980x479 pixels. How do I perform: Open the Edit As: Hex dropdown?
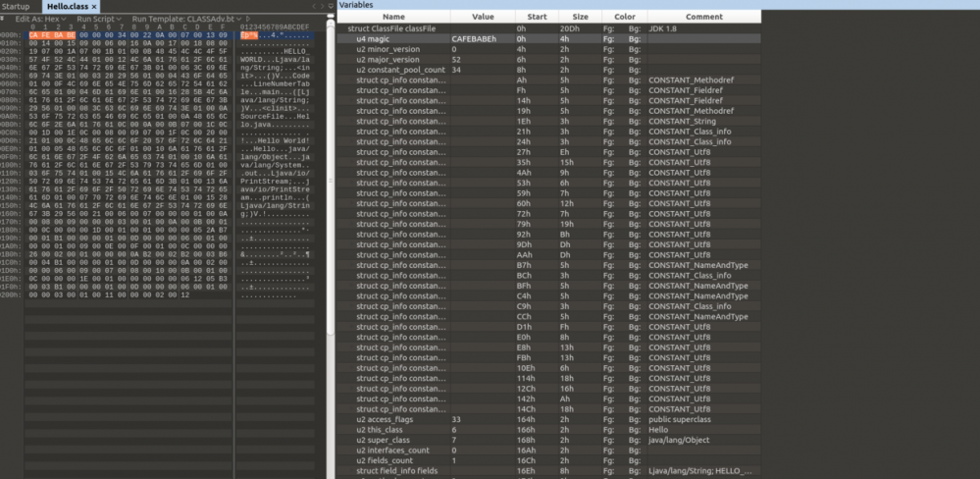pyautogui.click(x=40, y=19)
